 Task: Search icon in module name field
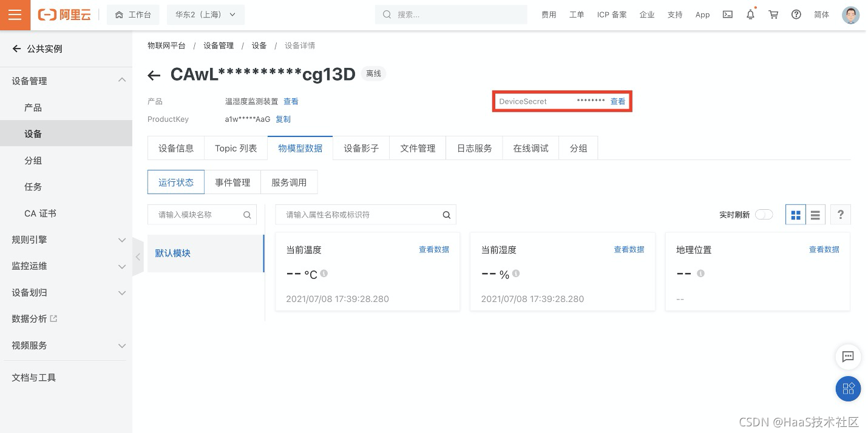click(x=247, y=215)
